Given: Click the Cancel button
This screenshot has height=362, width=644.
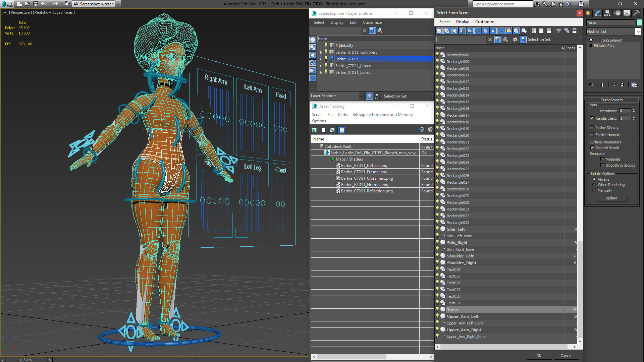Looking at the screenshot, I should point(566,356).
